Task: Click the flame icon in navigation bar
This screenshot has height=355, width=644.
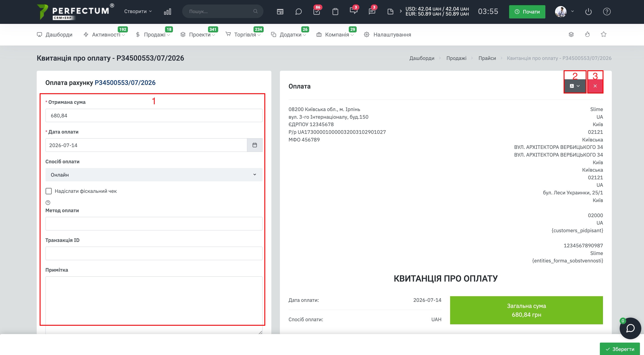Action: 587,34
